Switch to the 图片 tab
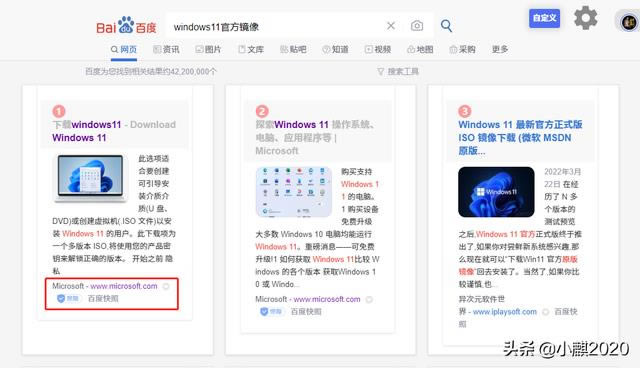 (208, 49)
